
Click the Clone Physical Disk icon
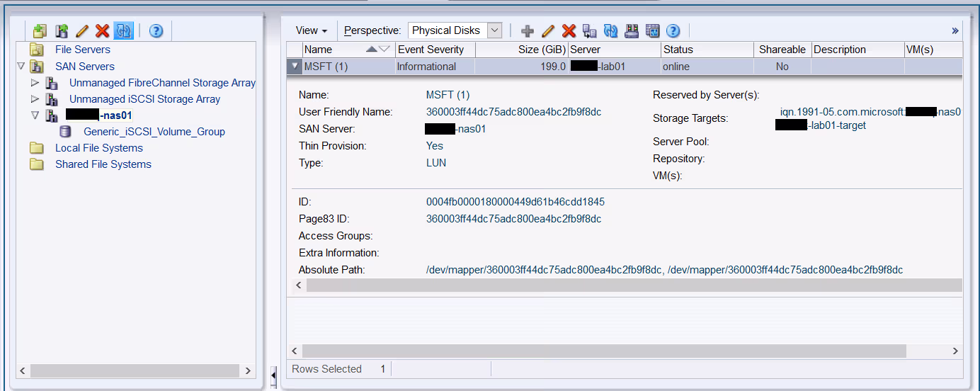click(x=589, y=30)
